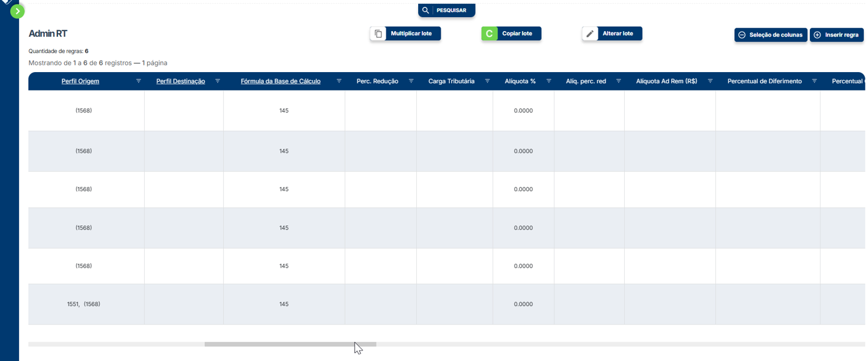The image size is (868, 361).
Task: Filter the Alíquota % column
Action: [548, 81]
